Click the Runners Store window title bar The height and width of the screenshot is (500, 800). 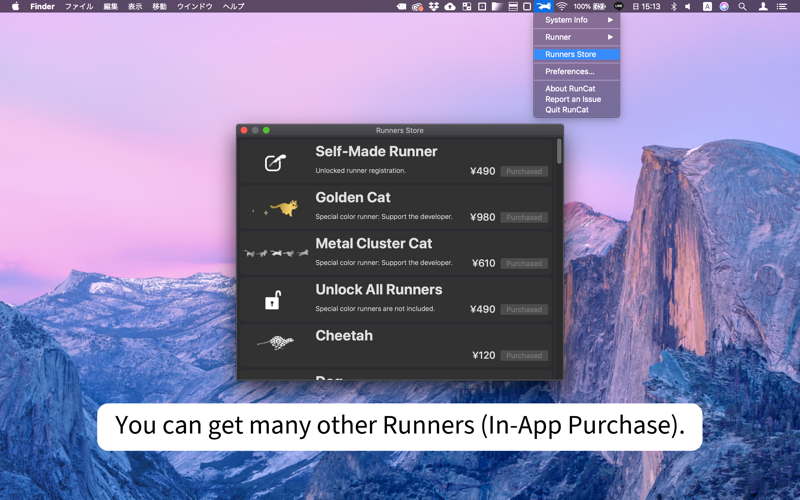pyautogui.click(x=400, y=130)
